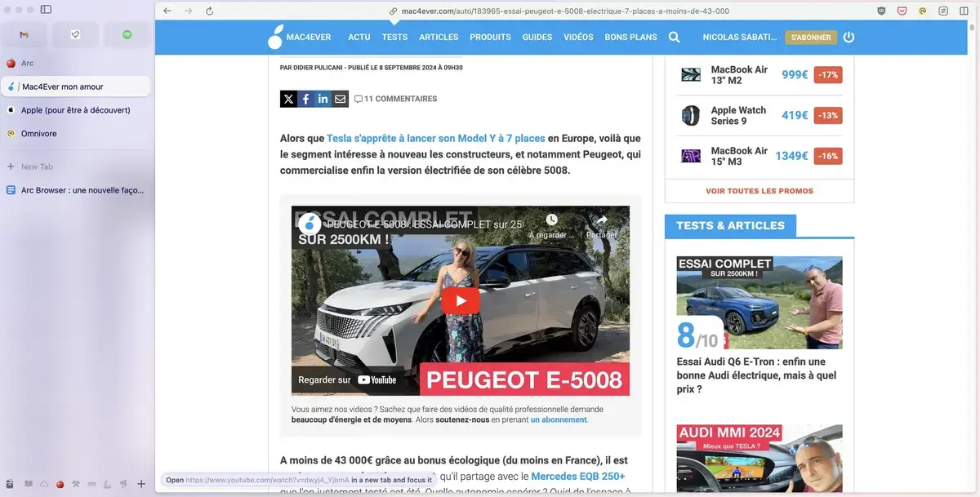Viewport: 980px width, 497px height.
Task: Click the power/logout icon next to S'ABONNER
Action: 847,37
